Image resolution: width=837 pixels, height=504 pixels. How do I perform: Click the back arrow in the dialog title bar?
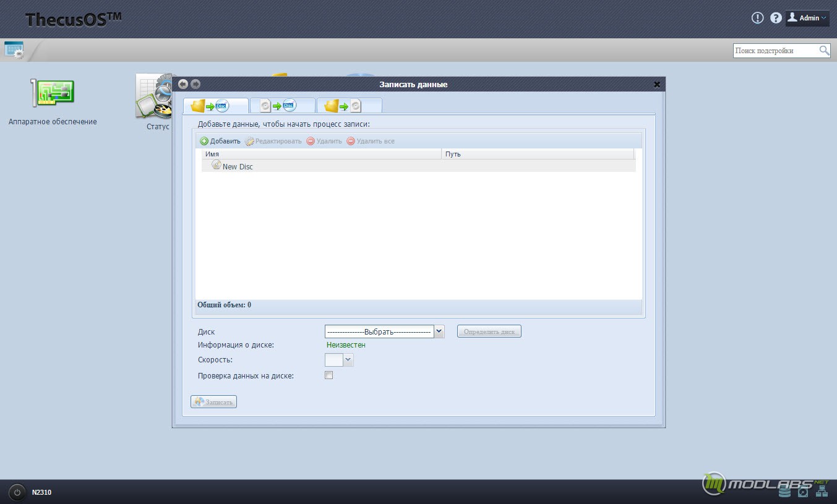click(x=183, y=84)
